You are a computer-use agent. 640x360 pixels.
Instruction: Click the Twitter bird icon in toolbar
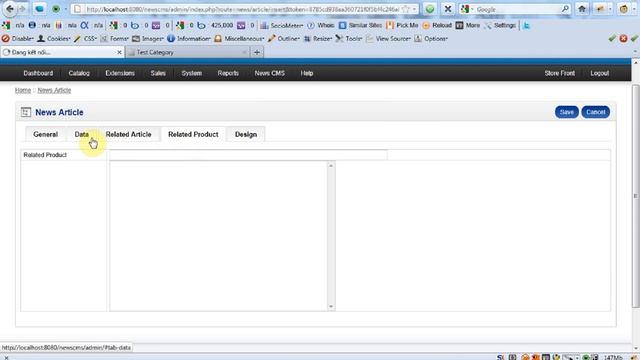(527, 25)
